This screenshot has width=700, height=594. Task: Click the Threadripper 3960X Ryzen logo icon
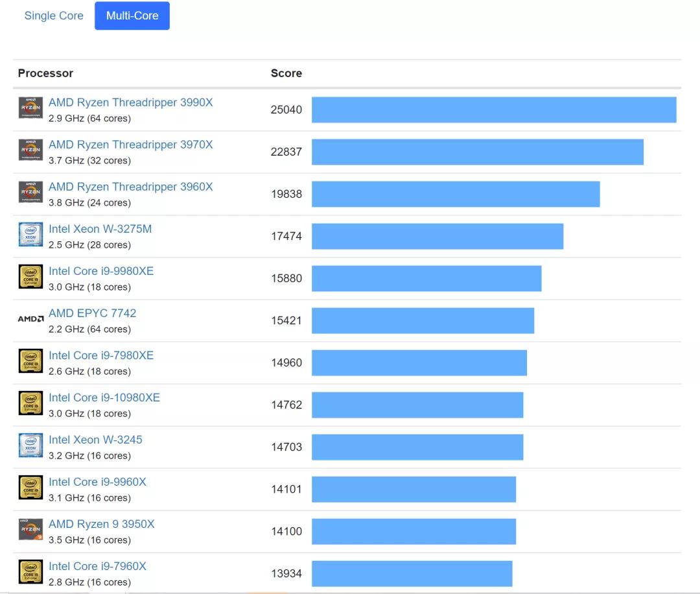click(30, 193)
